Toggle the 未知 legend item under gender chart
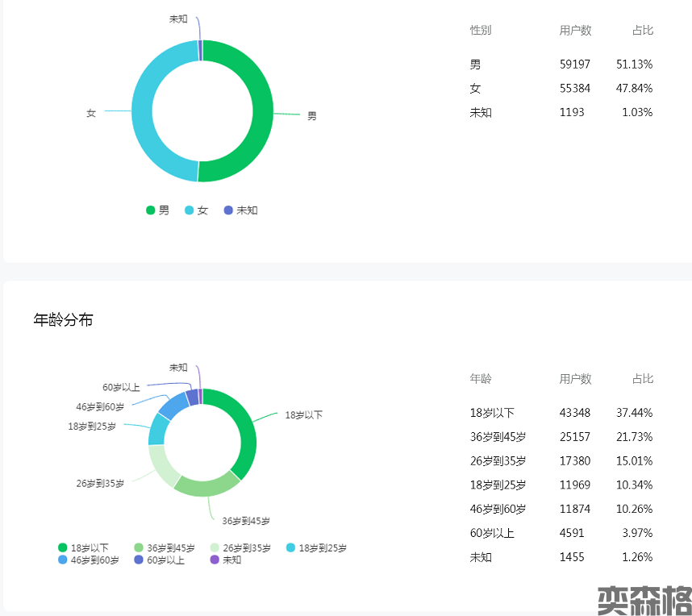The height and width of the screenshot is (616, 692). click(240, 210)
